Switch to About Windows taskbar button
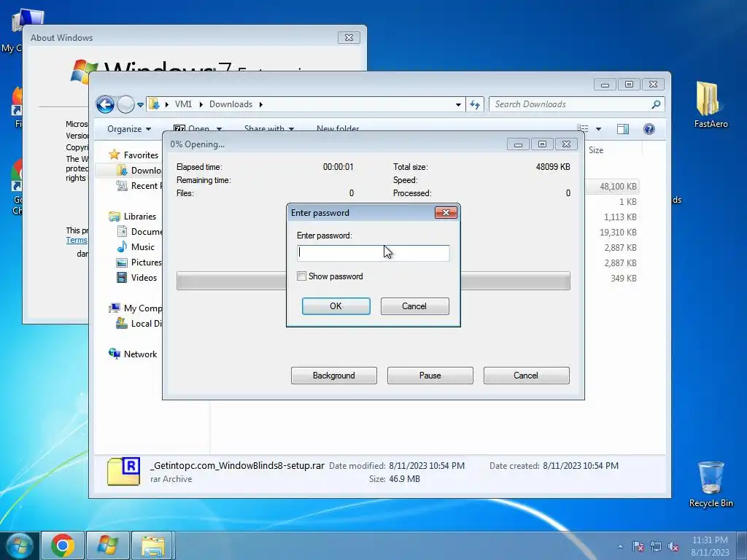747x560 pixels. (x=107, y=545)
